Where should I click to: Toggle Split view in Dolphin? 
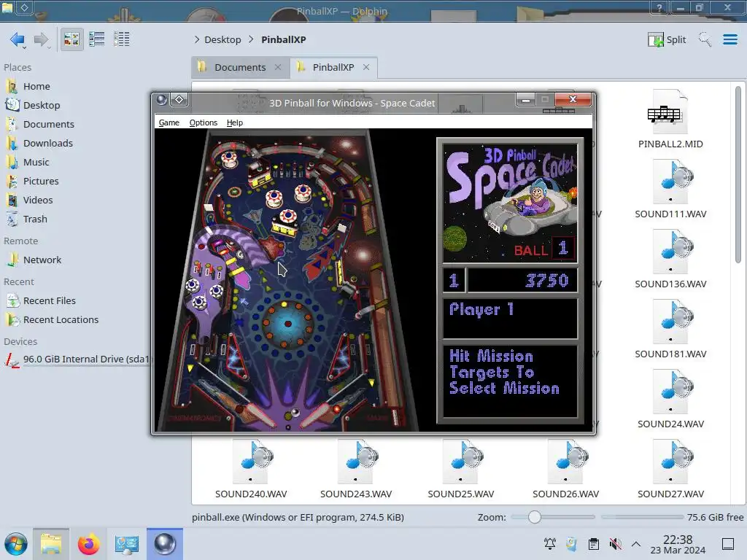[x=667, y=39]
